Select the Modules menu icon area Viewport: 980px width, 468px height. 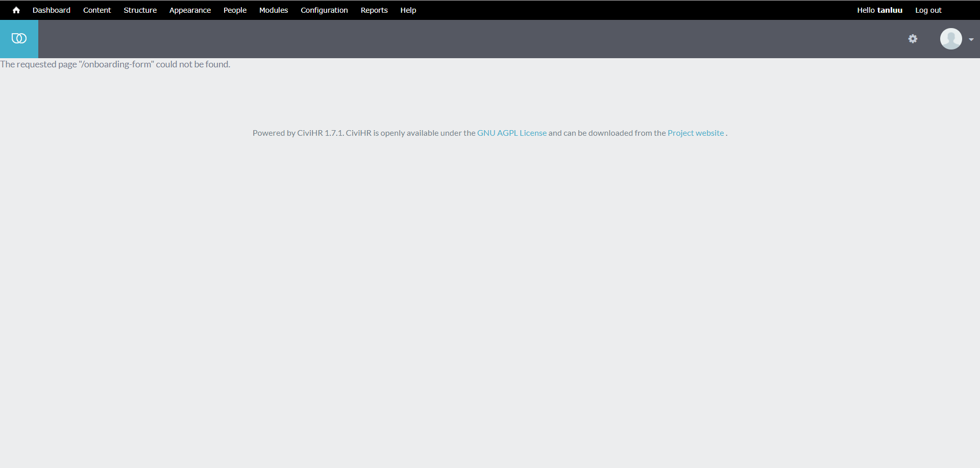(x=274, y=10)
